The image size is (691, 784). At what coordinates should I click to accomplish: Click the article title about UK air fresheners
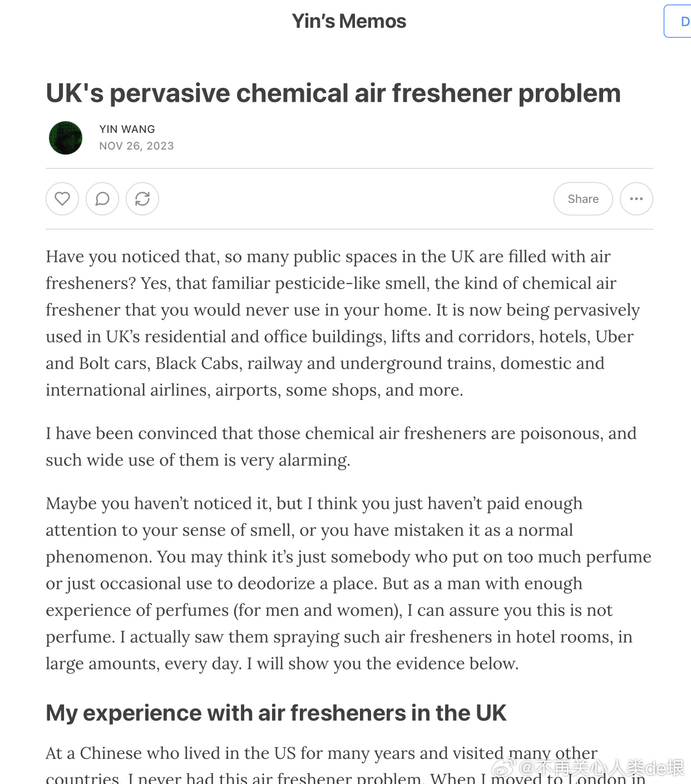tap(333, 93)
